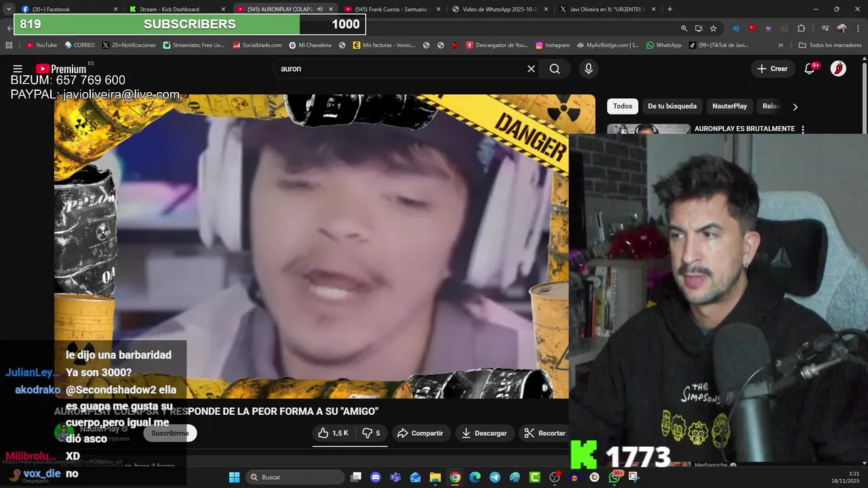
Task: Open WhatsApp from the taskbar
Action: 614,477
